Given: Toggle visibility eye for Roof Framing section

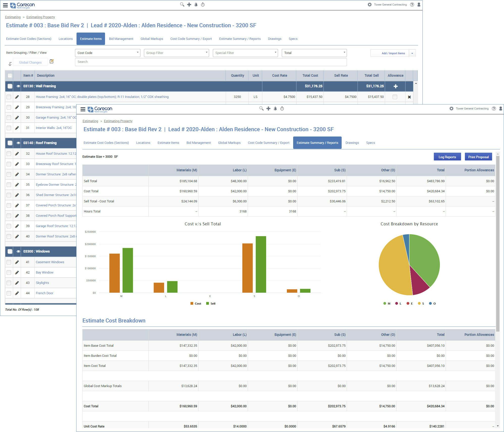Looking at the screenshot, I should coord(18,143).
